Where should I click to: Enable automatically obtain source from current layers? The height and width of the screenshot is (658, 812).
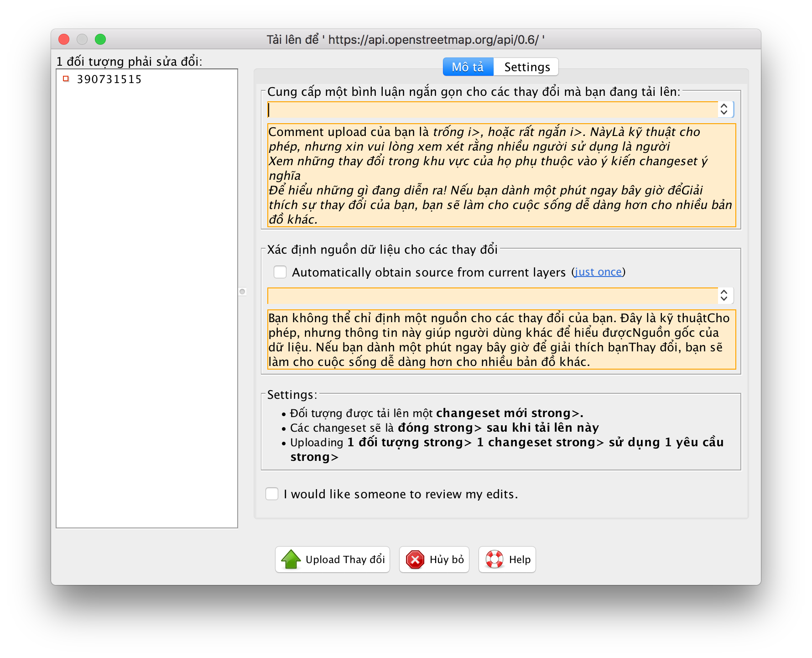coord(280,272)
